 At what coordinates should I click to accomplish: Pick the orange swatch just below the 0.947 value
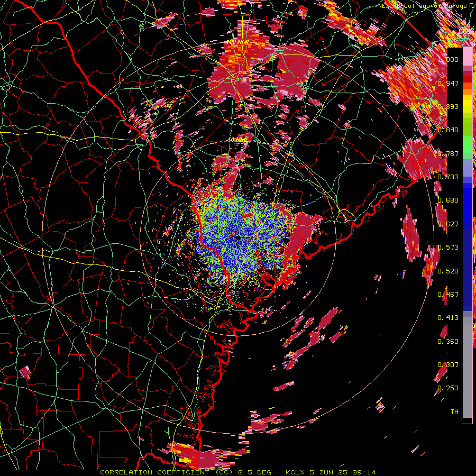click(467, 91)
